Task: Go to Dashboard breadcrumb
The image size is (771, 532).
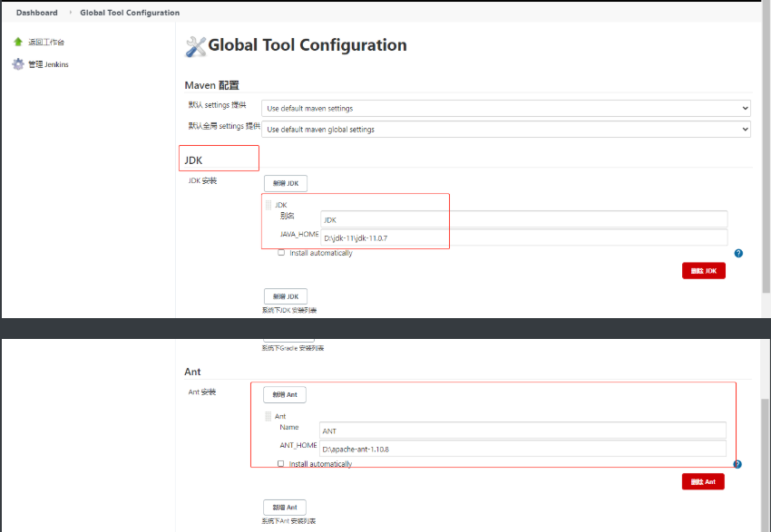Action: 37,13
